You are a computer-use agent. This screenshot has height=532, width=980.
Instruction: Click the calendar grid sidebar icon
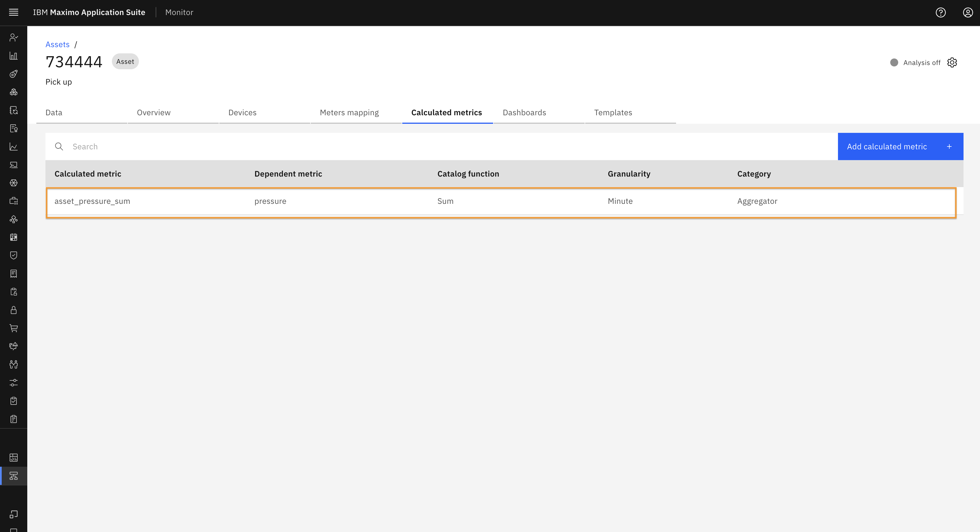pos(14,237)
